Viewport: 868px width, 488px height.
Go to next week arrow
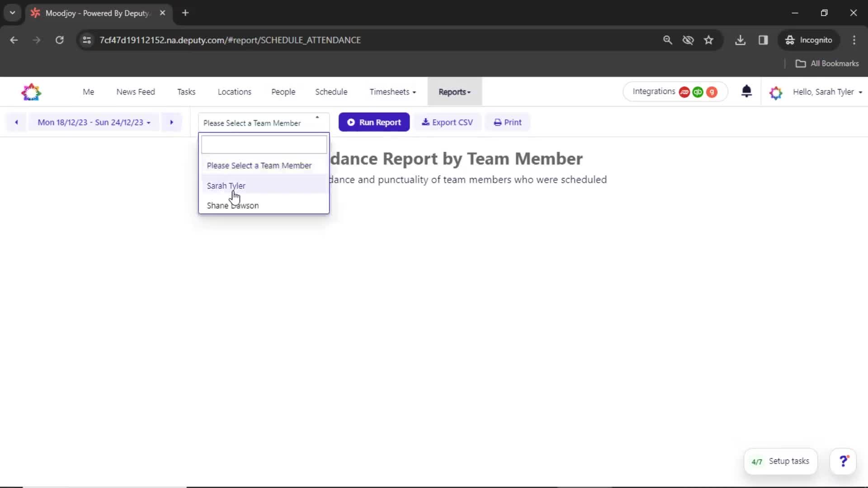pos(171,122)
